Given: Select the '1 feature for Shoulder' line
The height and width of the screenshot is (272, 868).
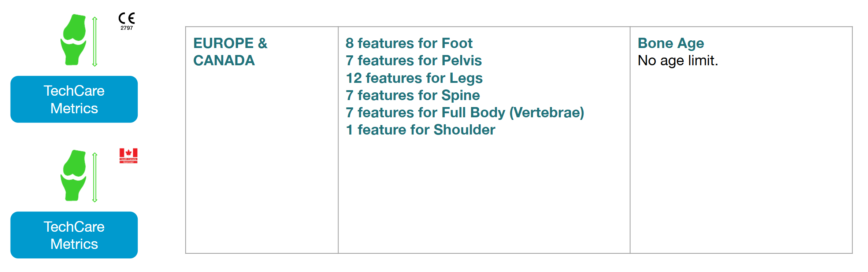Looking at the screenshot, I should click(x=420, y=130).
